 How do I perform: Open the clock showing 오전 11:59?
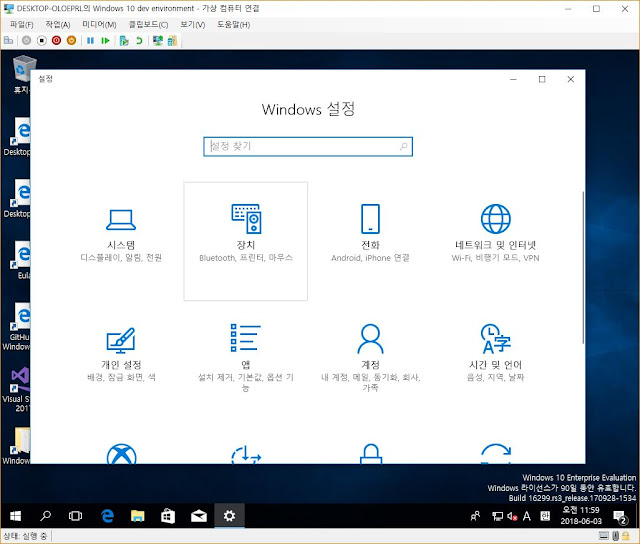[581, 516]
